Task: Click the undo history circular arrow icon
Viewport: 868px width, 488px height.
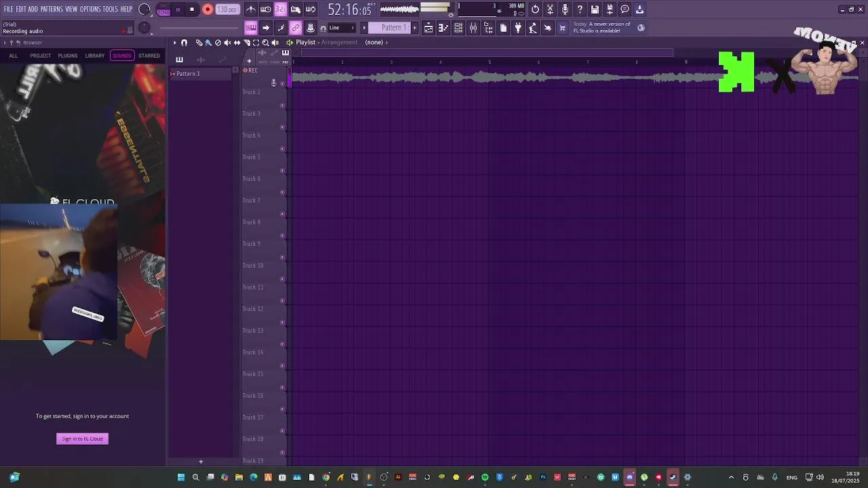Action: point(535,9)
